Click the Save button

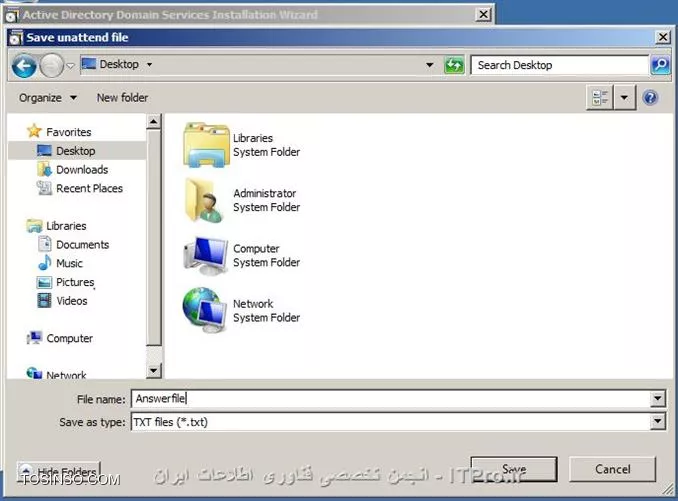[514, 469]
